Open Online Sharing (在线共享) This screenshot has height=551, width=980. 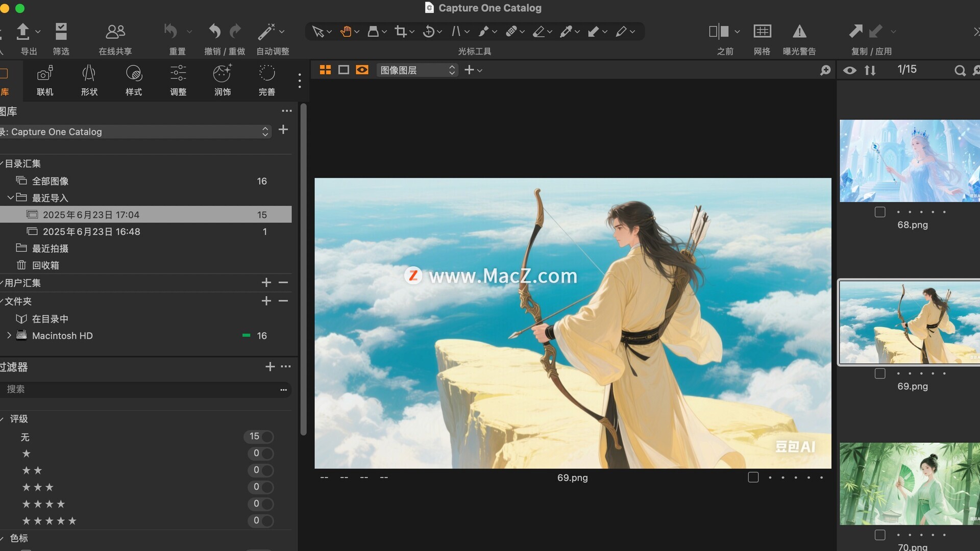click(x=115, y=32)
